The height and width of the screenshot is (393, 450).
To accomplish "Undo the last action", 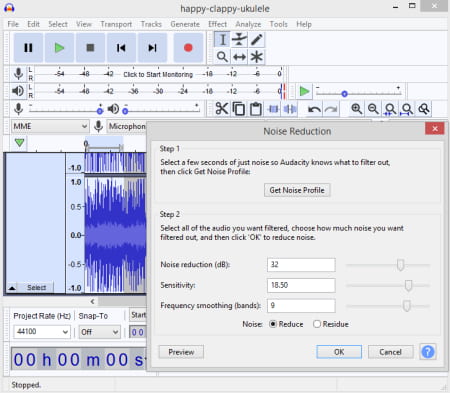I will [314, 109].
